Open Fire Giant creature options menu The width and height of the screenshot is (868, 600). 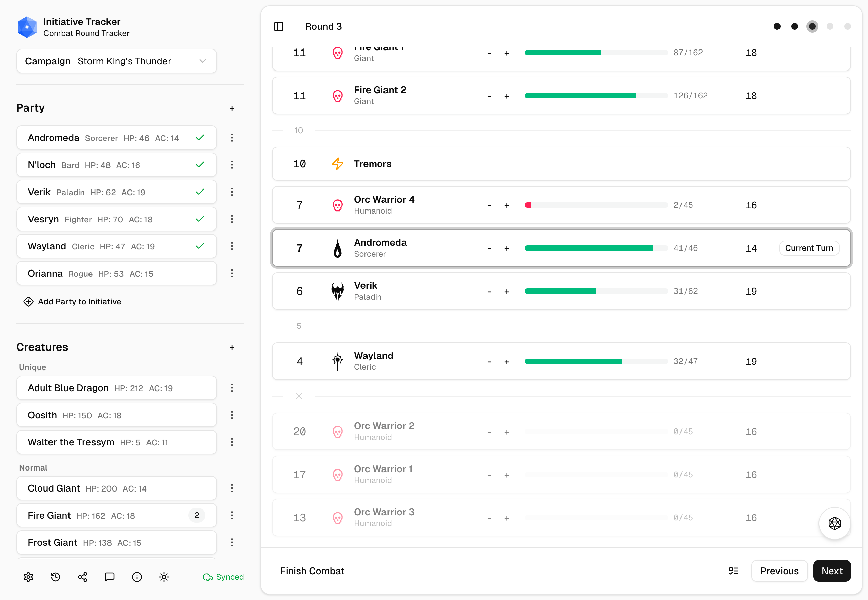point(232,515)
